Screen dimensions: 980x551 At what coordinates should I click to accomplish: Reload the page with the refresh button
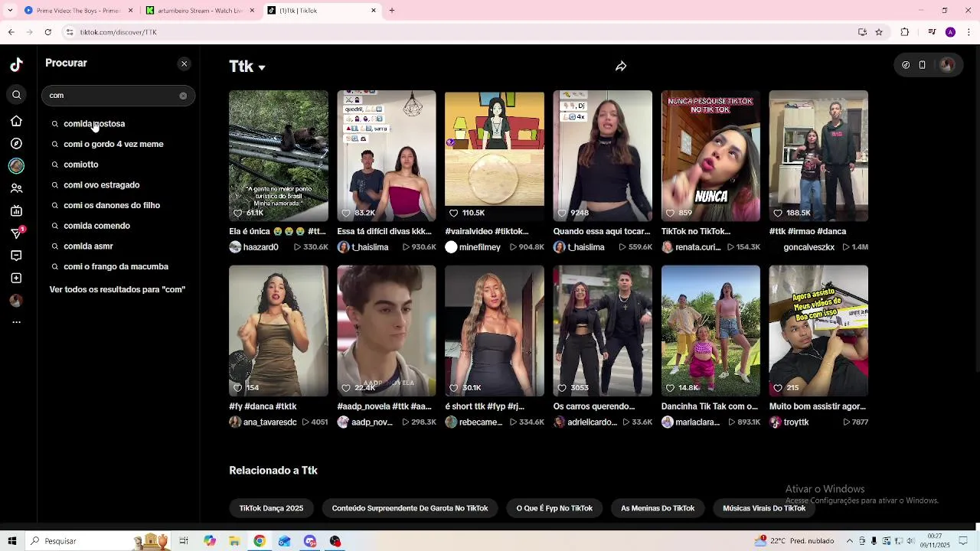coord(48,32)
